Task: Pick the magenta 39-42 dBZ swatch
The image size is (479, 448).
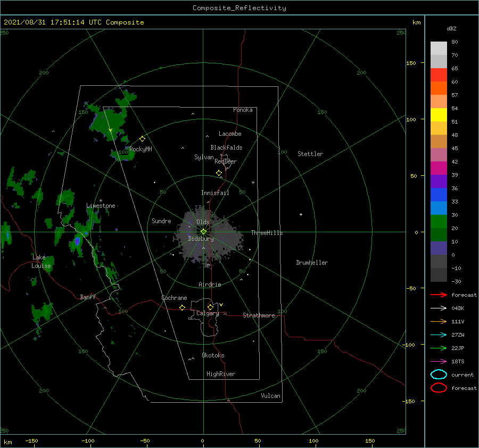Action: tap(439, 168)
